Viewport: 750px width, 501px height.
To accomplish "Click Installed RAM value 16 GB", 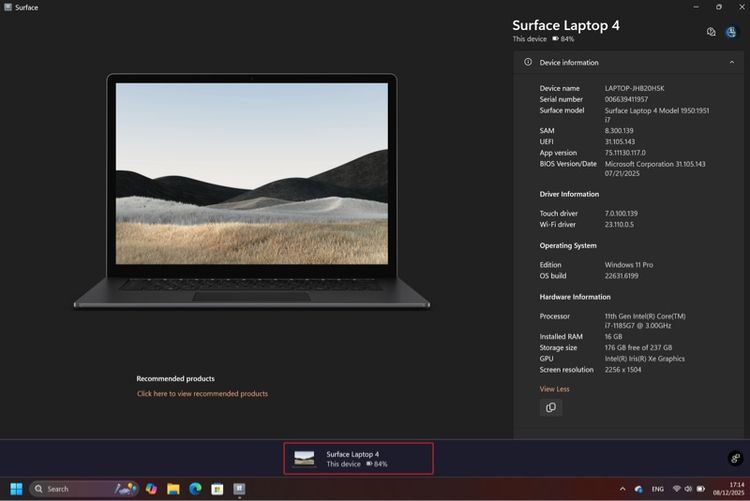I will 613,336.
